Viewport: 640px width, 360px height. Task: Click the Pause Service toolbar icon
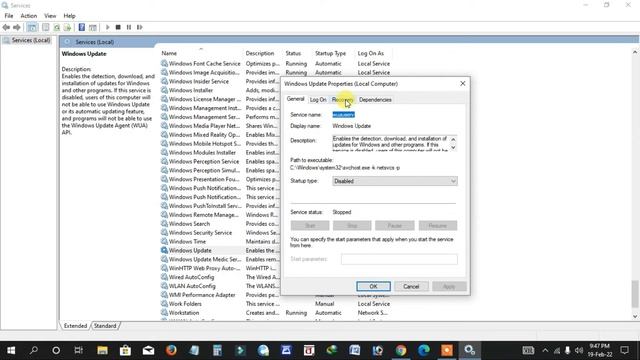[x=129, y=27]
